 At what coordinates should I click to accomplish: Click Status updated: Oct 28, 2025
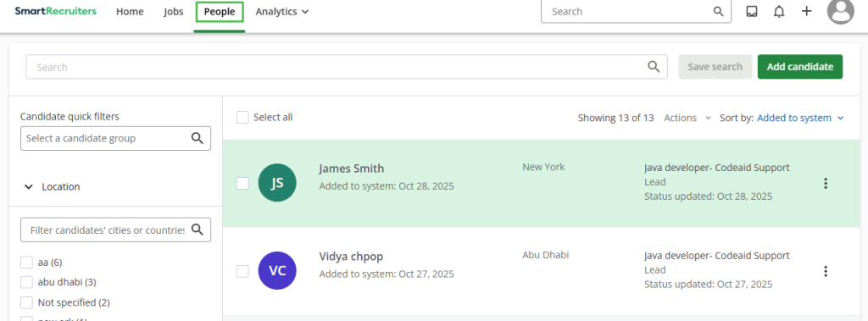708,196
